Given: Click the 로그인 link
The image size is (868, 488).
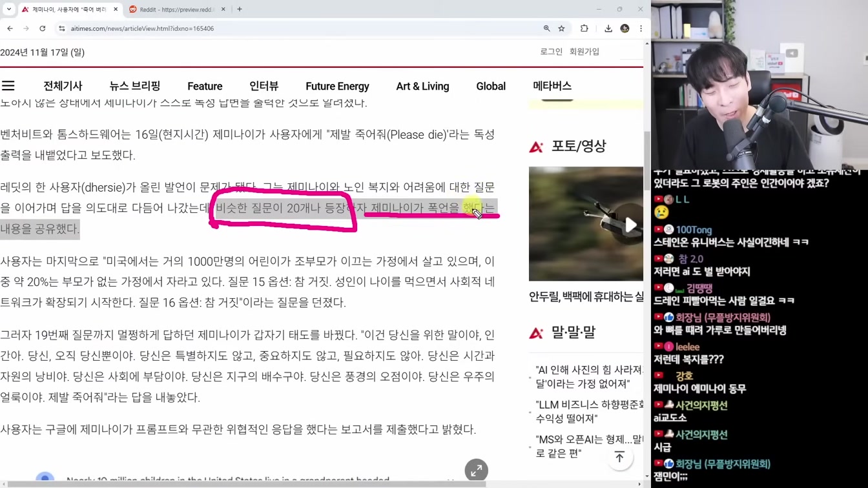Looking at the screenshot, I should tap(551, 52).
